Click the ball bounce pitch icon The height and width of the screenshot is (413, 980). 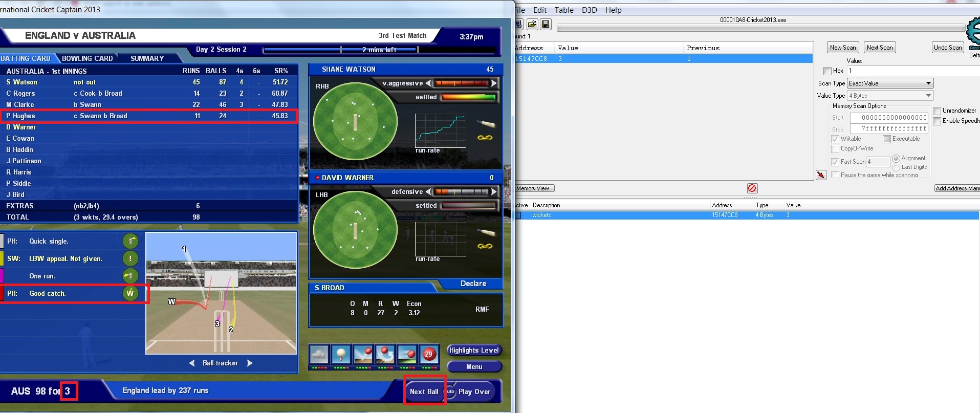pyautogui.click(x=363, y=354)
